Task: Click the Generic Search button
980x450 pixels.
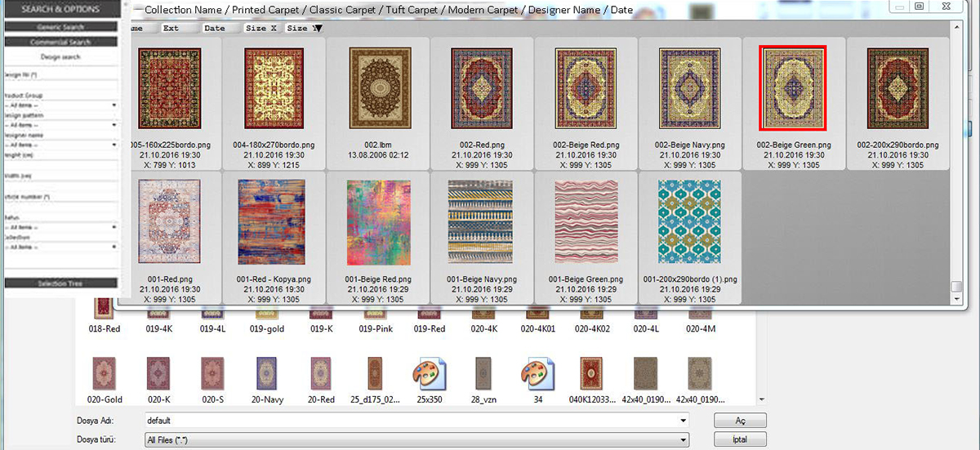Action: (x=60, y=27)
